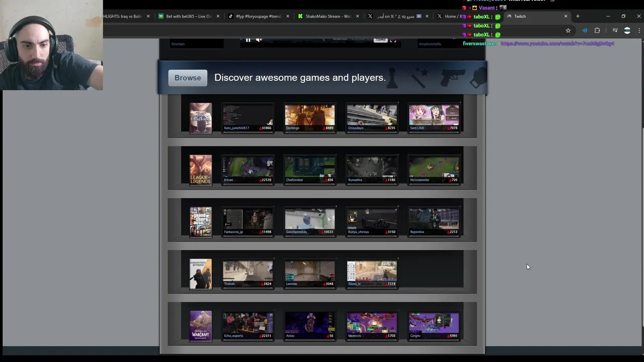Open Leniniw's stream thumbnail
644x362 pixels.
click(310, 274)
